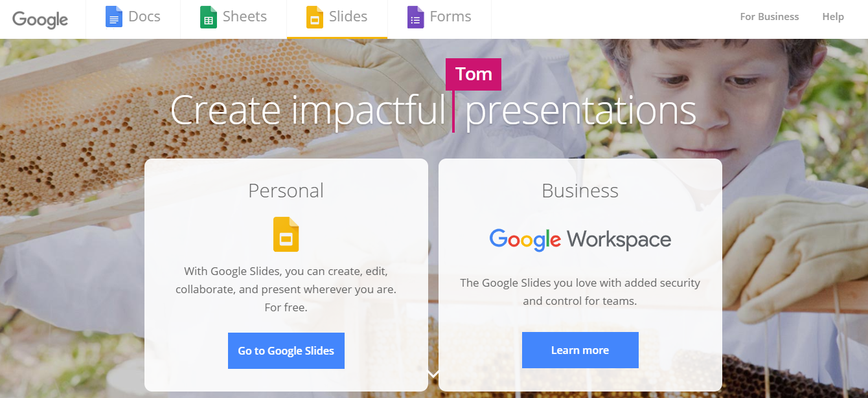Open the Forms tab
Viewport: 868px width, 398px height.
point(450,17)
